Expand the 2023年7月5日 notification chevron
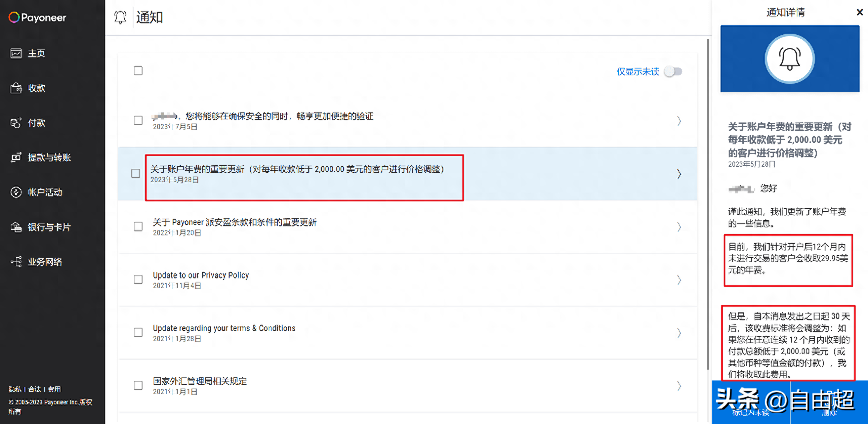 679,121
